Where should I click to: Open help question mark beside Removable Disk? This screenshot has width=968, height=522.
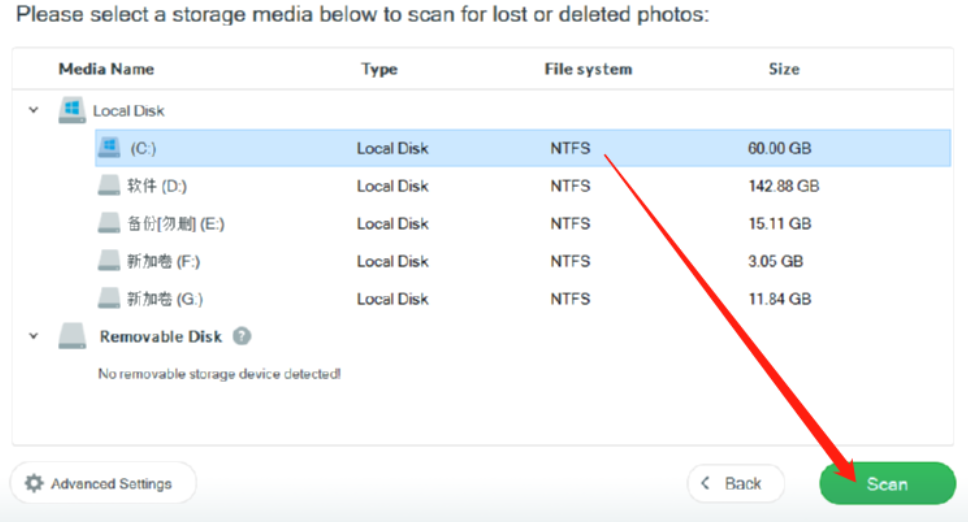pyautogui.click(x=242, y=337)
